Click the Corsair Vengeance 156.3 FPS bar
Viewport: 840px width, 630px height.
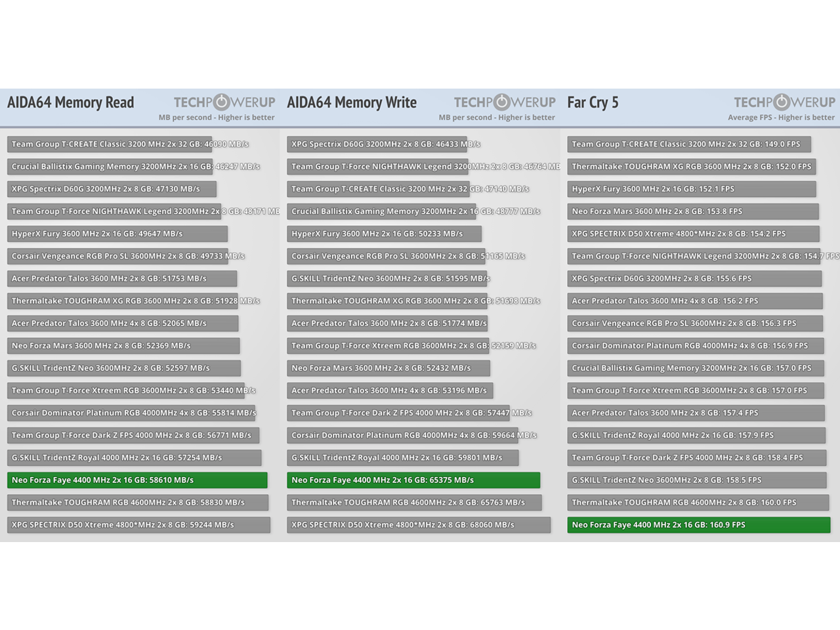[695, 324]
